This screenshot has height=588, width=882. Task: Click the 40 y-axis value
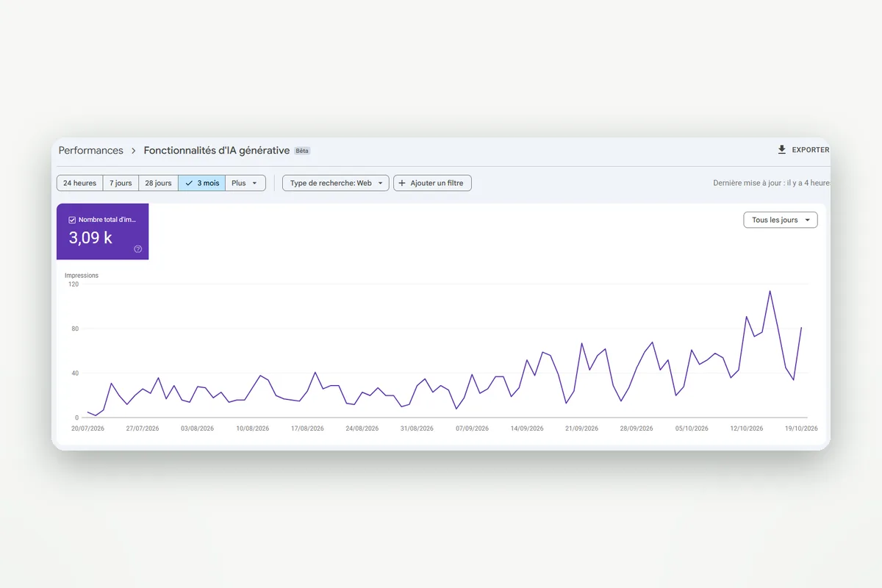tap(75, 373)
